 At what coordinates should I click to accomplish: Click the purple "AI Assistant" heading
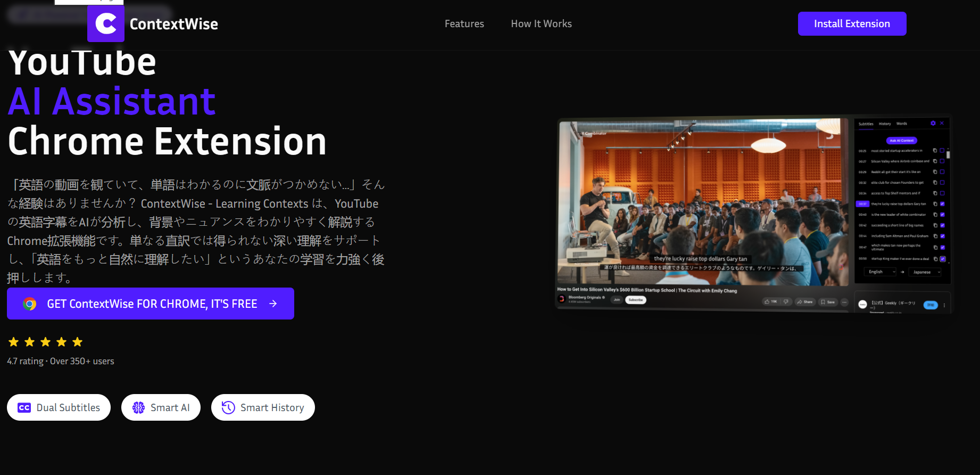tap(112, 101)
